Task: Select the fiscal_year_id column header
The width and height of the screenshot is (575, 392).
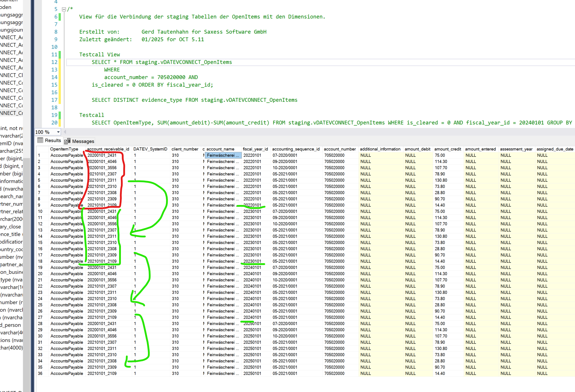Action: pyautogui.click(x=255, y=149)
